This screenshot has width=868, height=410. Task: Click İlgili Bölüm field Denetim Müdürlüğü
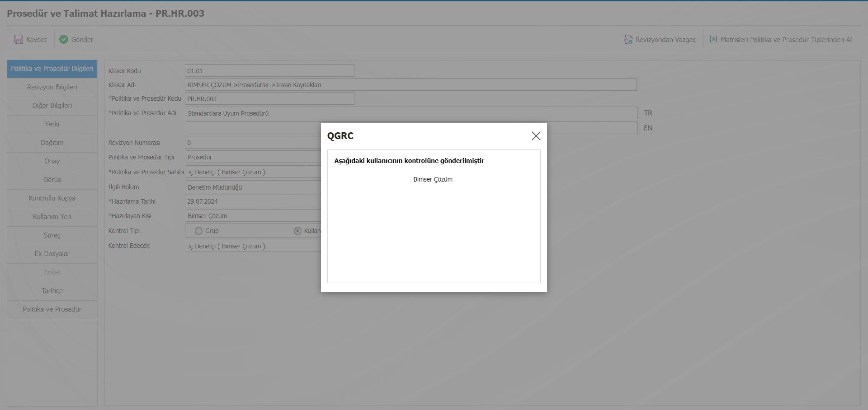point(253,187)
